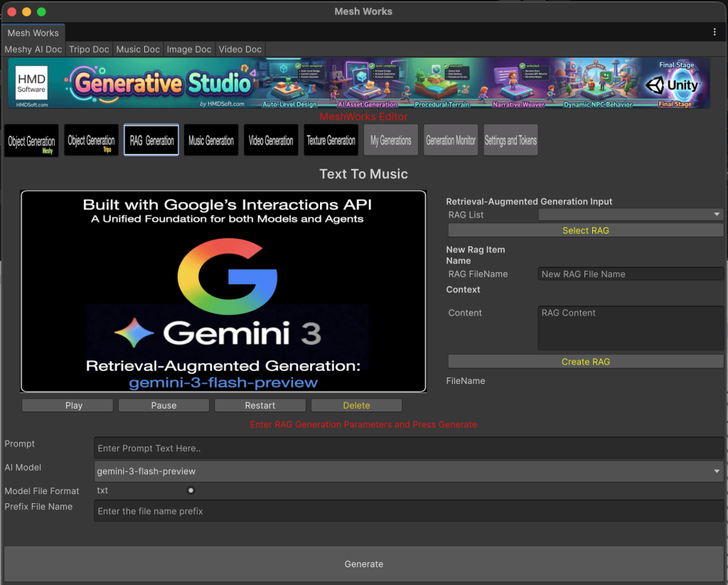Screen dimensions: 728x585
Task: Open the three-dot window options menu
Action: point(714,32)
